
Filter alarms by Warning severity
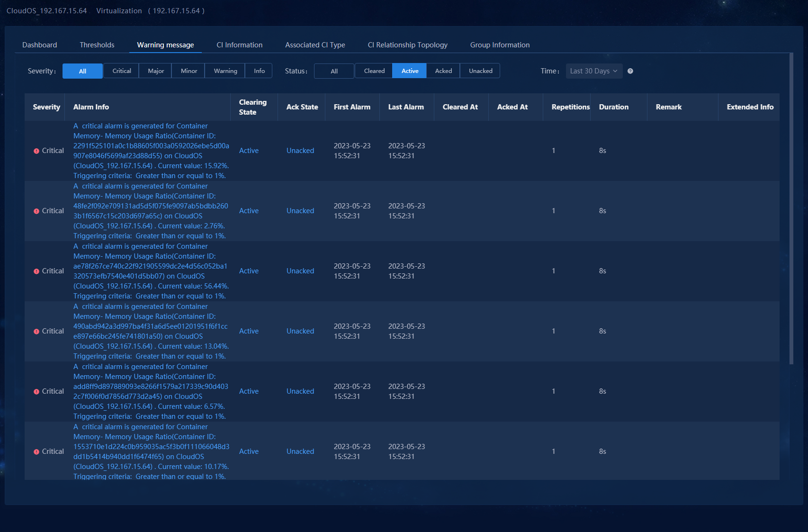225,71
